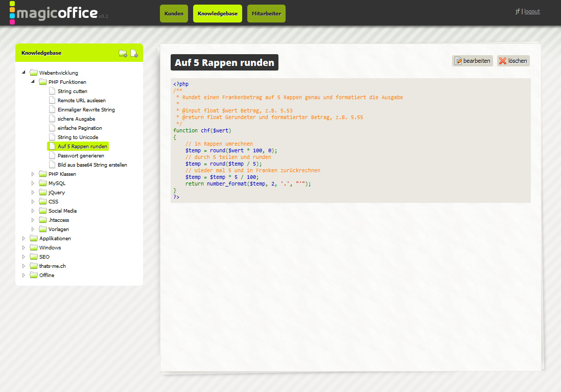Click the logout link
Viewport: 561px width, 392px height.
pyautogui.click(x=532, y=11)
